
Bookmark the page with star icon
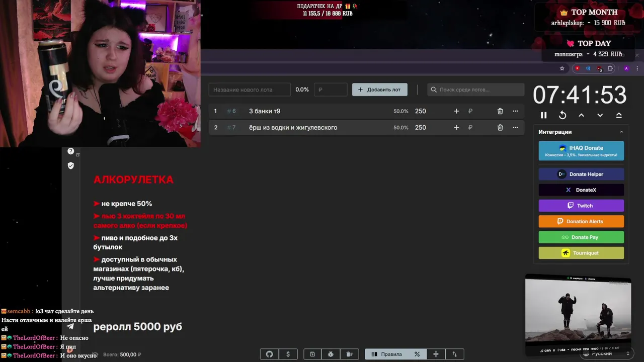tap(562, 68)
